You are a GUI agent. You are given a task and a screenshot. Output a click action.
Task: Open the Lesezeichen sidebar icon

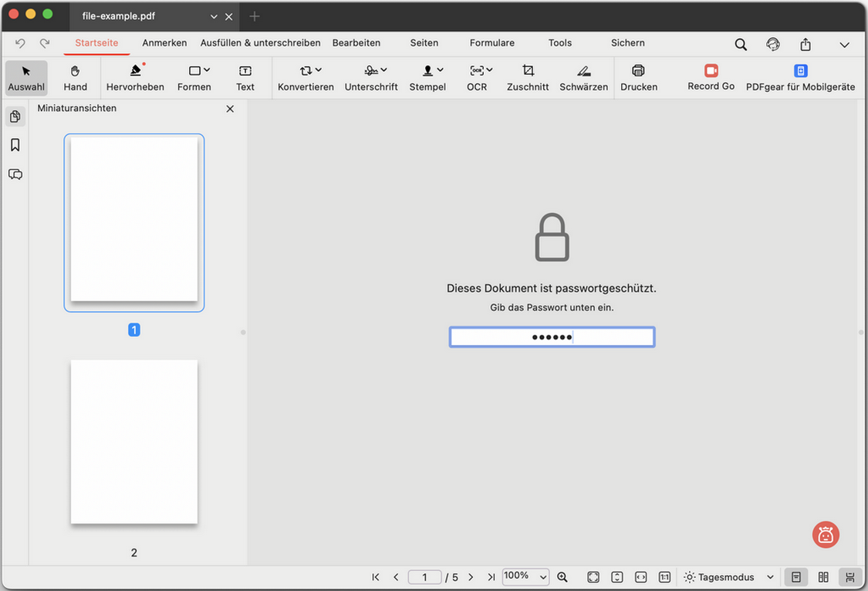(15, 144)
